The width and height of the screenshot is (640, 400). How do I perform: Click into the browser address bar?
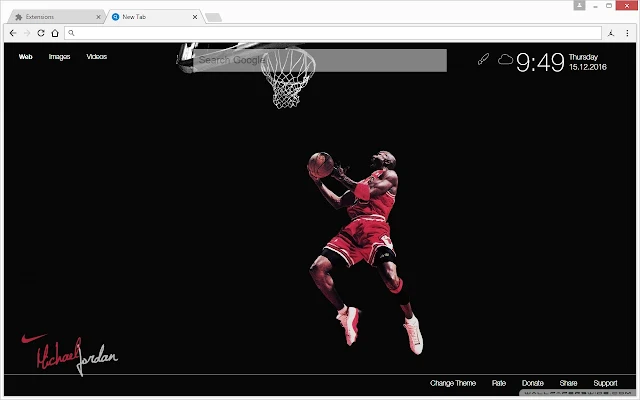[x=333, y=33]
